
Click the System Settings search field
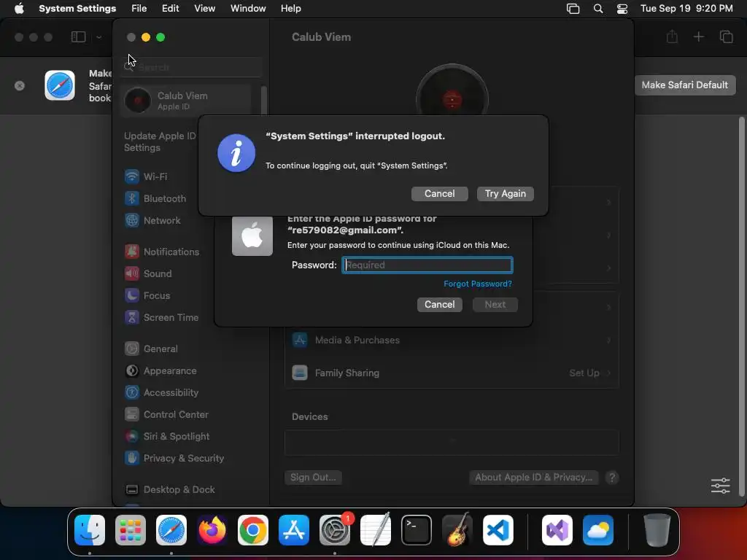(x=190, y=67)
